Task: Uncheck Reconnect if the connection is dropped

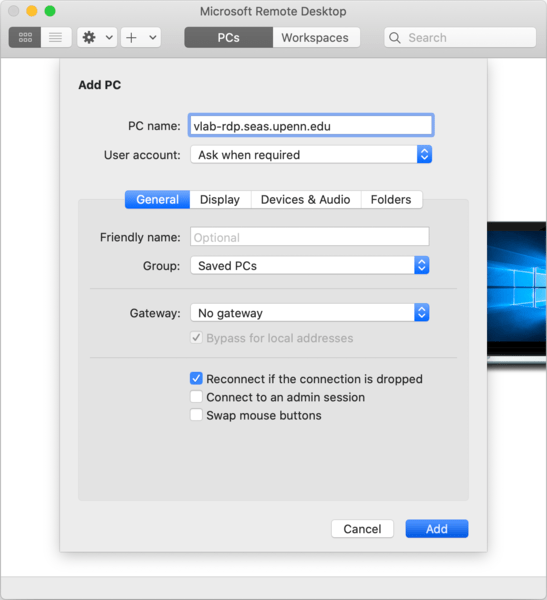Action: 196,378
